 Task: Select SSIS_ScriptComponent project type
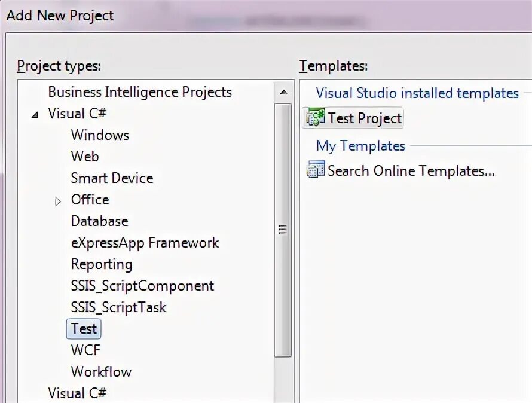tap(142, 286)
